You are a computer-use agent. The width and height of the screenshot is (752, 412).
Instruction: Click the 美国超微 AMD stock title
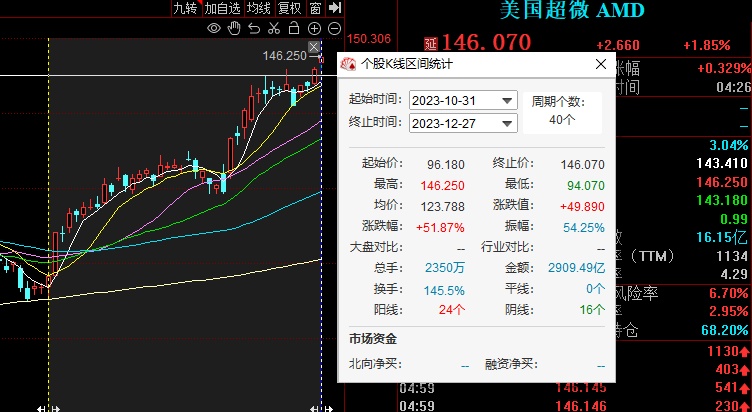[572, 10]
